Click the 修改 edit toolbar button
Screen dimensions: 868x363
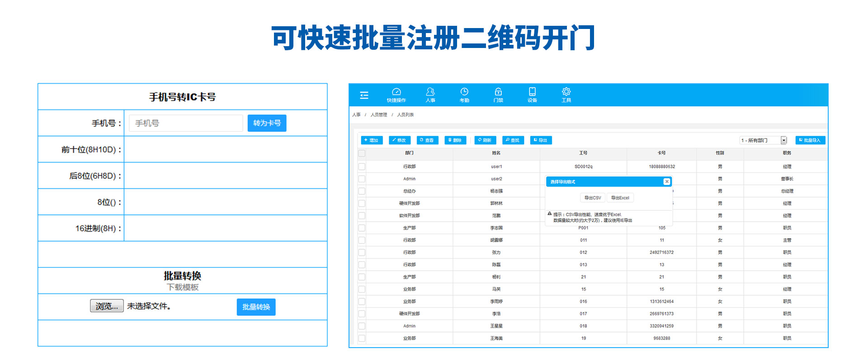tap(400, 140)
